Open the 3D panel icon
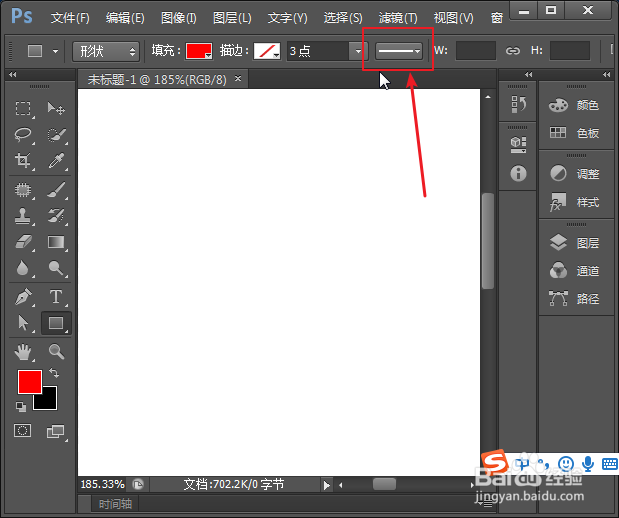 (518, 145)
